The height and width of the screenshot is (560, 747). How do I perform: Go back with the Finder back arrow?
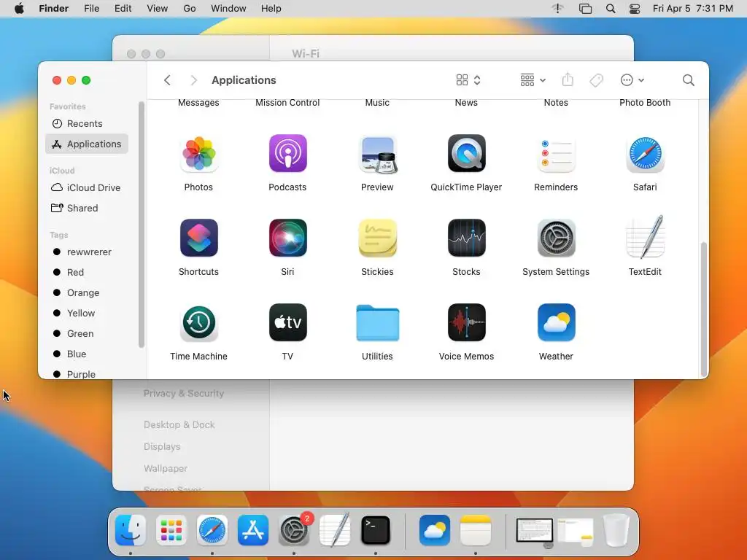tap(167, 80)
